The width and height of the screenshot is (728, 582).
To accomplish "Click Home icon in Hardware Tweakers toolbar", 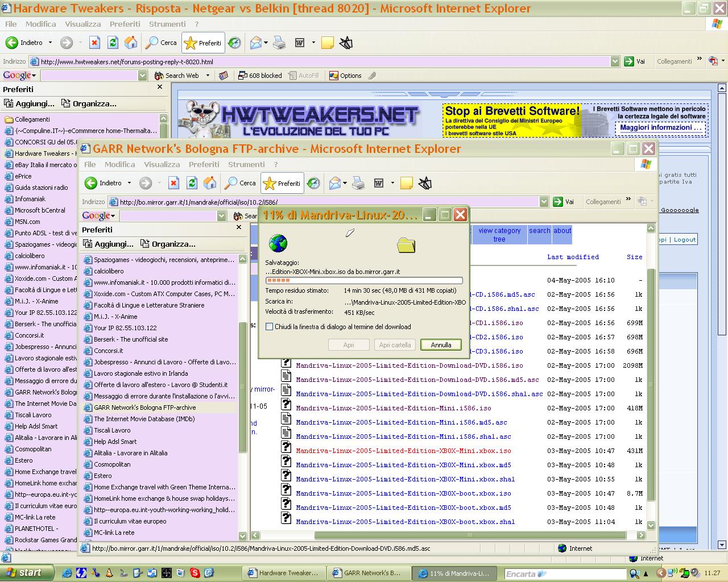I will point(131,43).
